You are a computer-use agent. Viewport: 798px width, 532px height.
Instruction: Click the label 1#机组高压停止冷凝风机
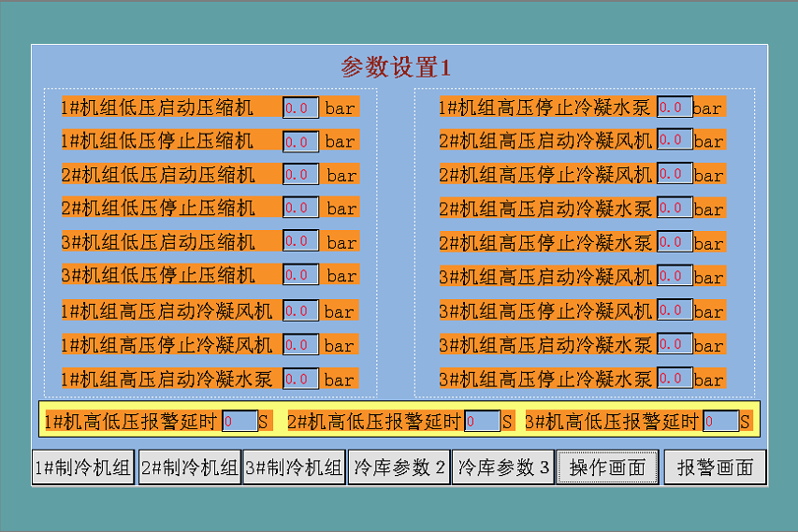click(167, 345)
